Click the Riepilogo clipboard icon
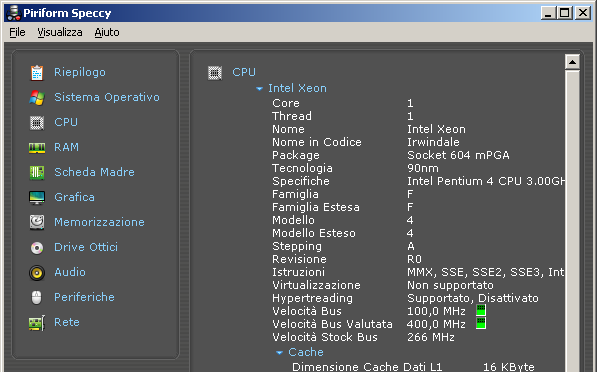Image resolution: width=597 pixels, height=372 pixels. [37, 73]
